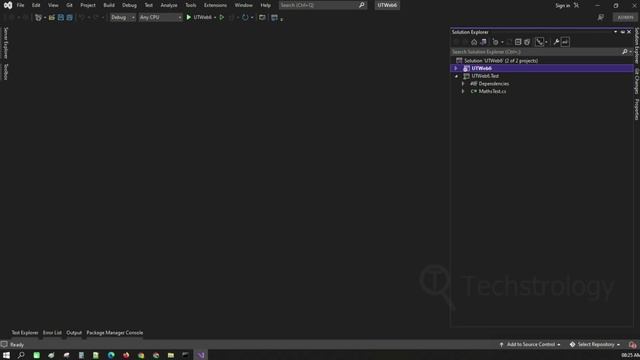
Task: Click notifications bell icon in status bar
Action: click(632, 345)
